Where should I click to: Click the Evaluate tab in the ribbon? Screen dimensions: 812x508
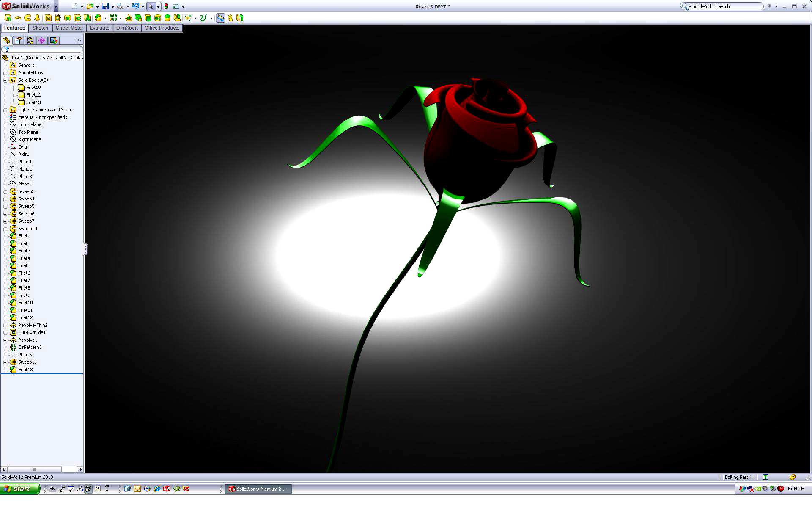tap(98, 28)
